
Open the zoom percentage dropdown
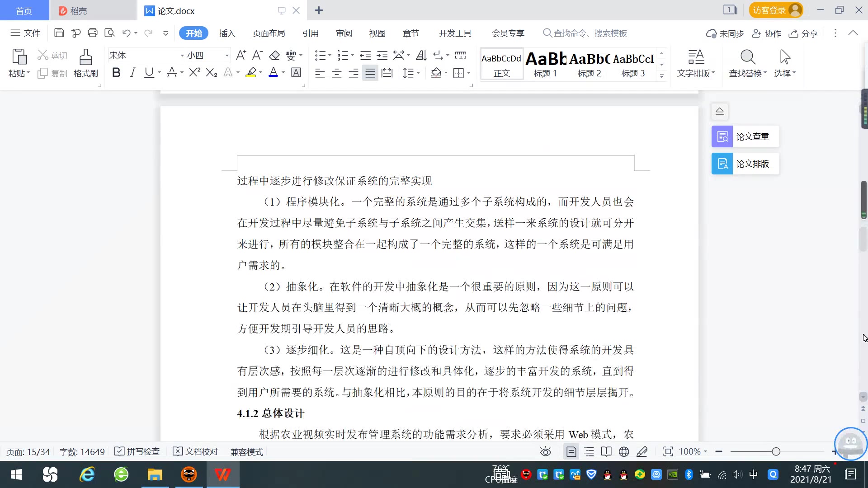point(705,451)
